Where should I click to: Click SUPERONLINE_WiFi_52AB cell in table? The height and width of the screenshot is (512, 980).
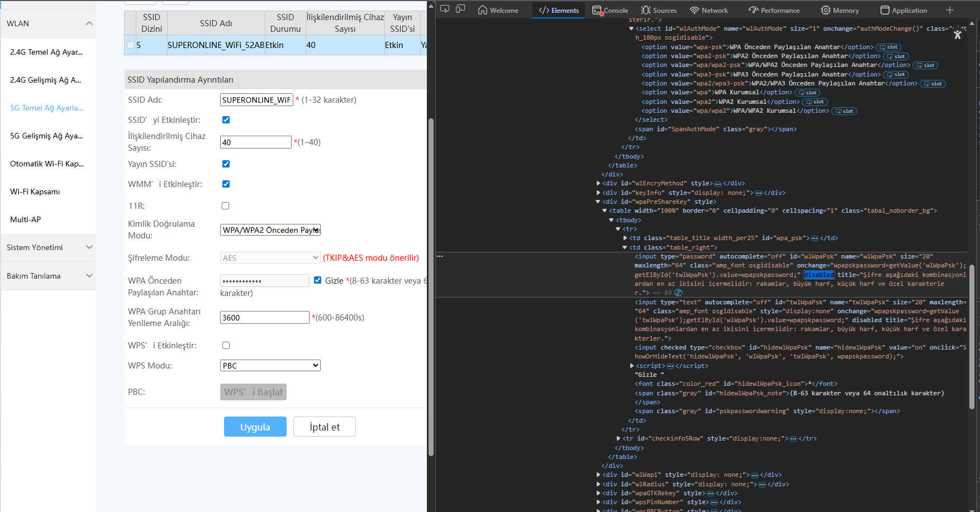click(216, 45)
